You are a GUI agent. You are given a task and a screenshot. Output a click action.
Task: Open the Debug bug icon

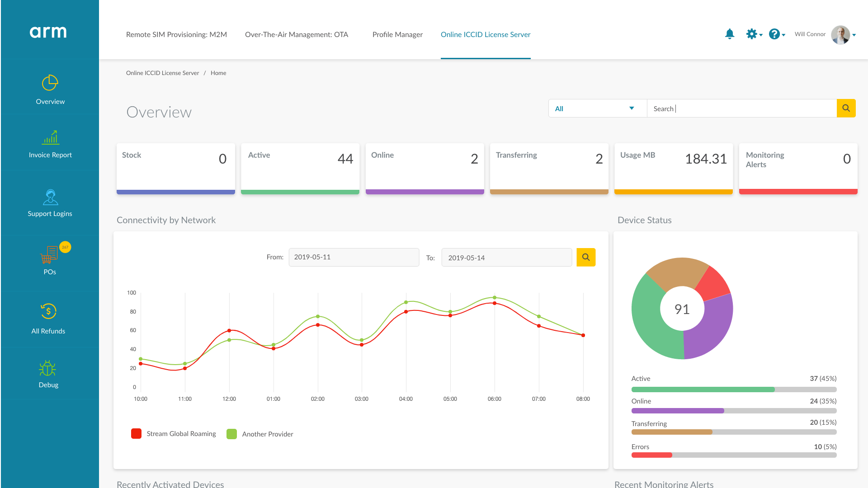(x=47, y=368)
